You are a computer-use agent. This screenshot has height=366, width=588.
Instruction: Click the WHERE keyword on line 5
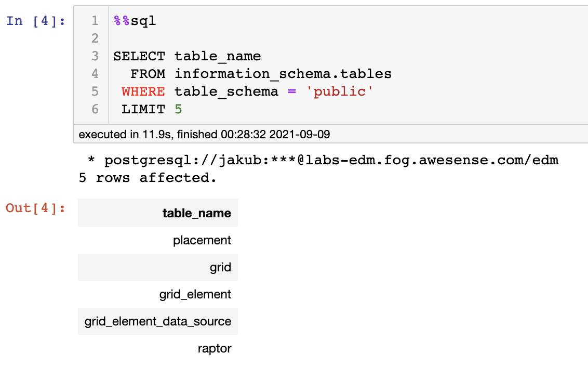pyautogui.click(x=143, y=91)
